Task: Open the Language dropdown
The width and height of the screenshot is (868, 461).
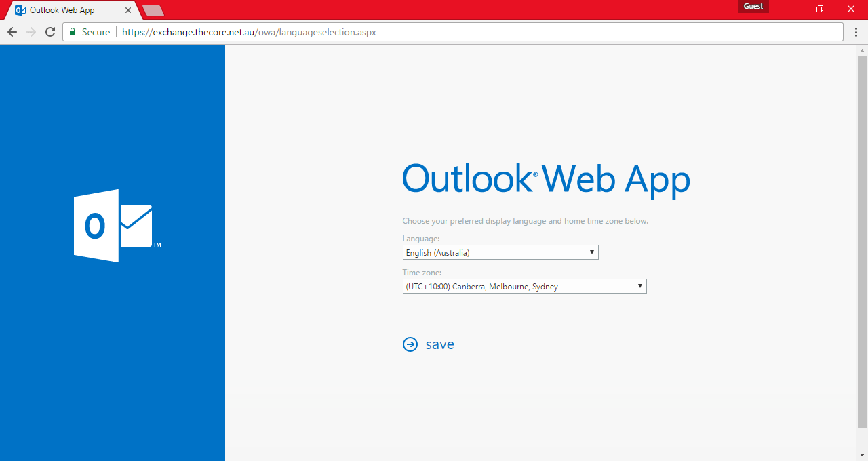Action: (500, 252)
